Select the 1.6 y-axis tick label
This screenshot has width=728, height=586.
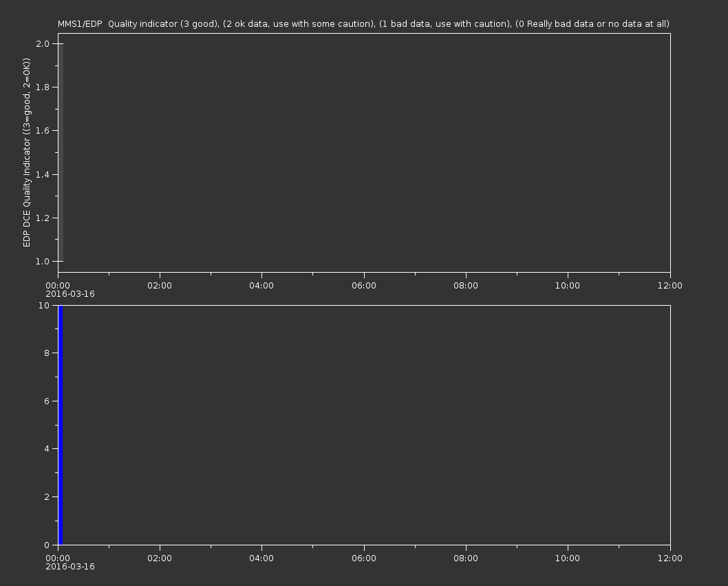[43, 131]
